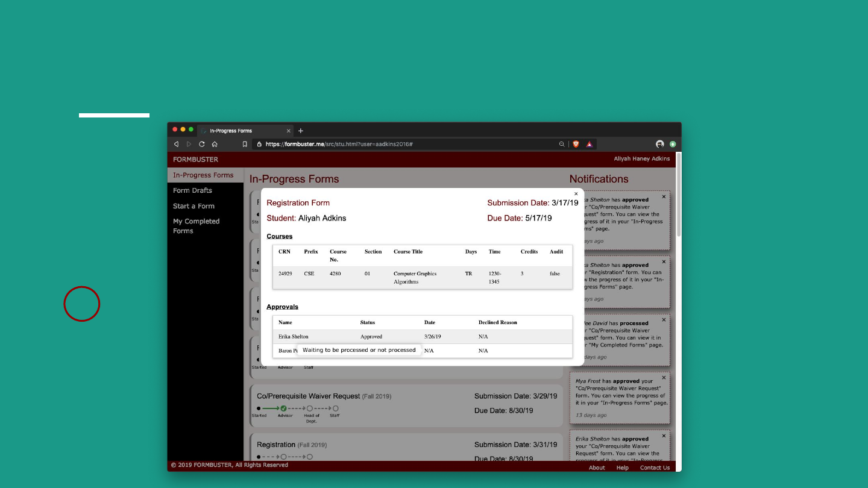Open the Registration (Fall 2019) form card
Image resolution: width=868 pixels, height=488 pixels.
pyautogui.click(x=406, y=447)
